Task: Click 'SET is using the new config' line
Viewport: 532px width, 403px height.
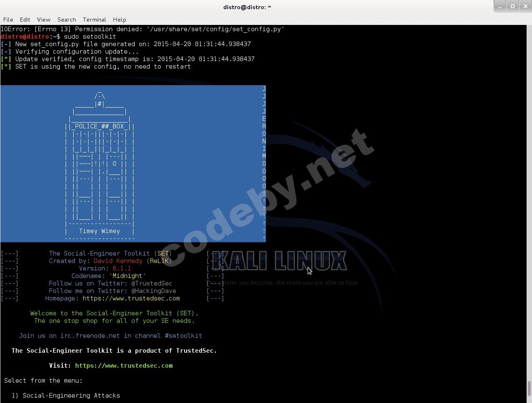Action: [x=96, y=66]
